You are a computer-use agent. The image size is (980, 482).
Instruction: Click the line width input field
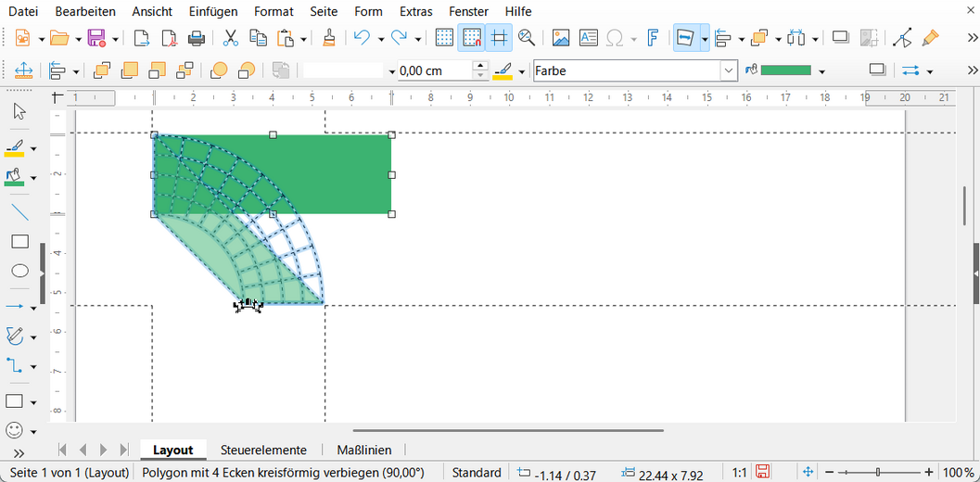point(433,71)
